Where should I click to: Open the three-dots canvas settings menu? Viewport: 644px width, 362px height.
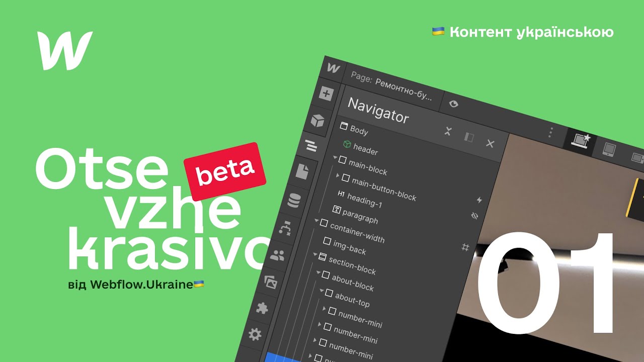click(x=551, y=132)
